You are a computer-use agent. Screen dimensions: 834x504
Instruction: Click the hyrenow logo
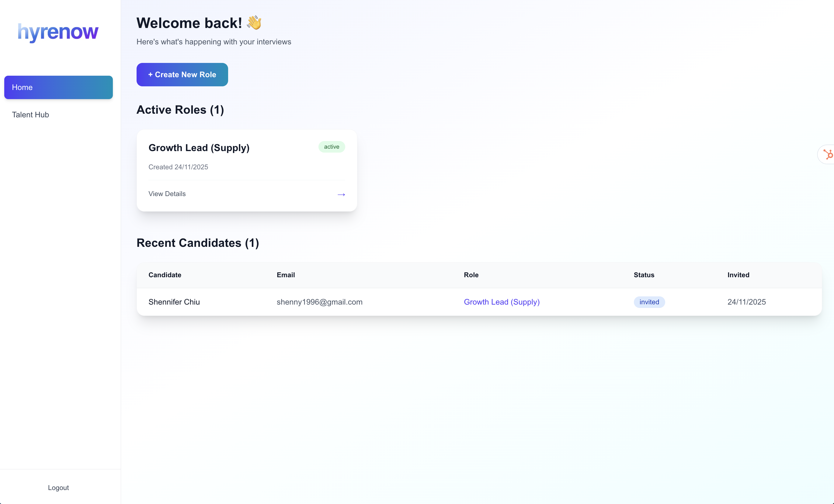click(x=58, y=32)
